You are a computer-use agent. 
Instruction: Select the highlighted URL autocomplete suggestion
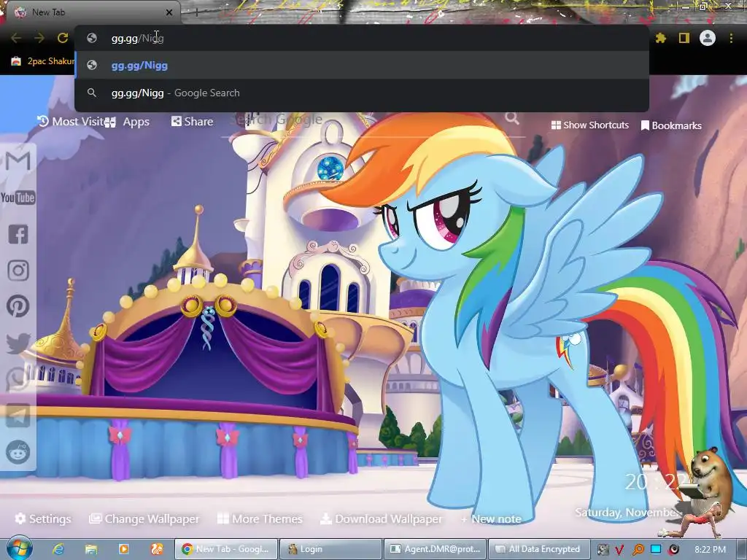point(362,65)
